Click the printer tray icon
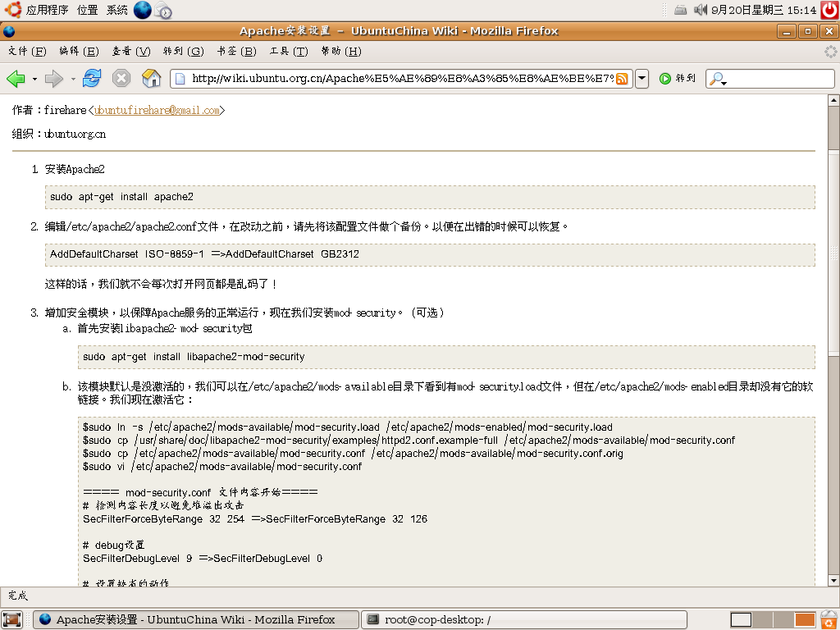This screenshot has width=840, height=630. [680, 10]
